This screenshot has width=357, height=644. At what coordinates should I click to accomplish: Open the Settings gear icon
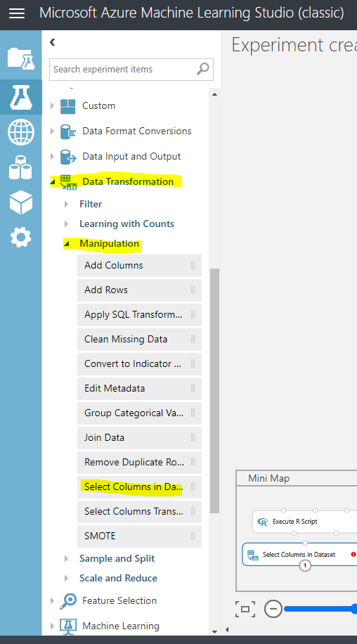tap(21, 238)
